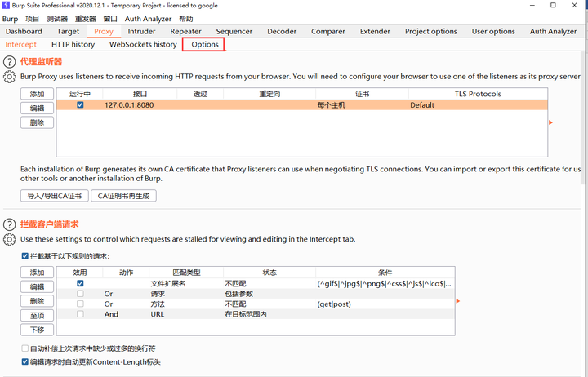Open the WebSockets history sub-tab

(x=143, y=44)
